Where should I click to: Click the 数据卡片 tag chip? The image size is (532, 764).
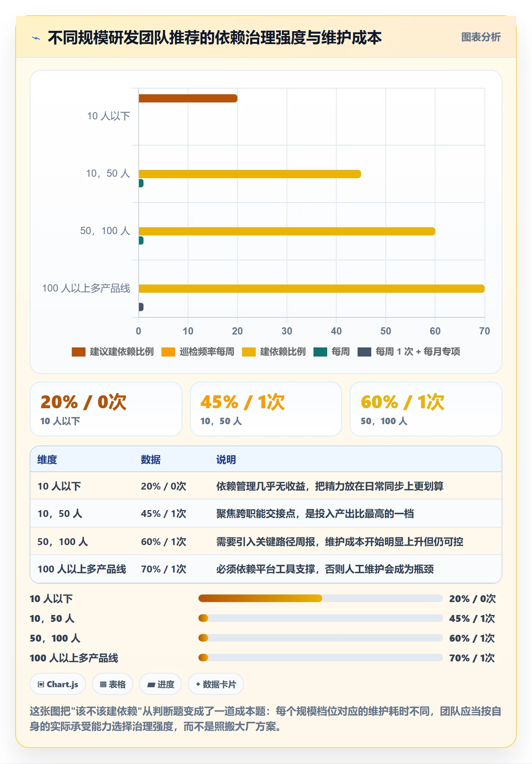click(x=216, y=684)
